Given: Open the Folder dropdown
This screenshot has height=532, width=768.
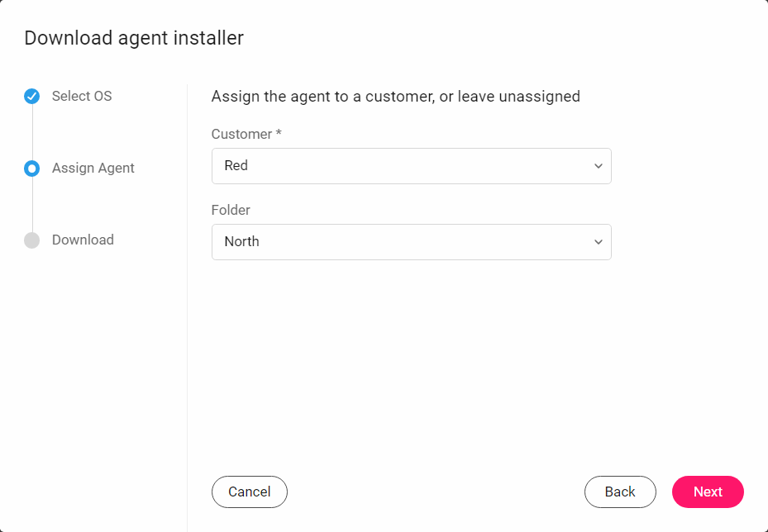Looking at the screenshot, I should [x=412, y=242].
